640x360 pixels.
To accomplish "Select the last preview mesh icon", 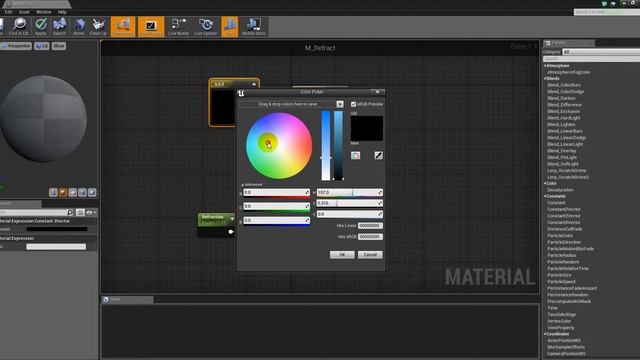I will [92, 192].
